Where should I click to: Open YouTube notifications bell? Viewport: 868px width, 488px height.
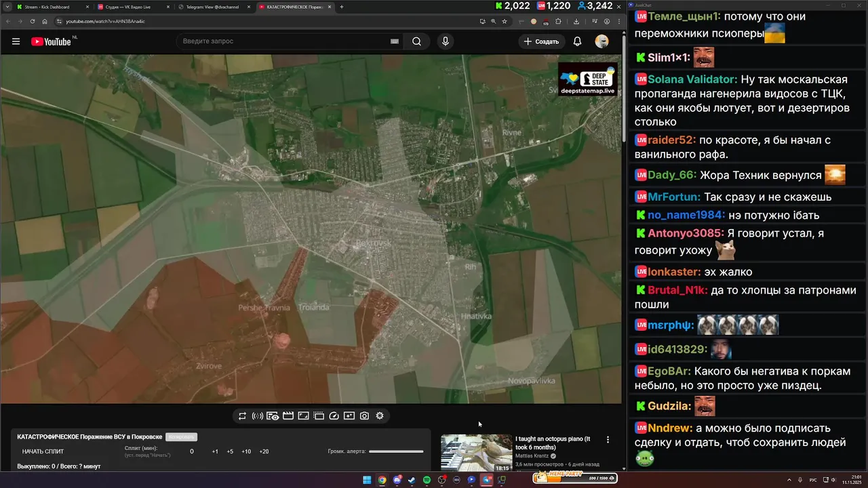coord(577,41)
